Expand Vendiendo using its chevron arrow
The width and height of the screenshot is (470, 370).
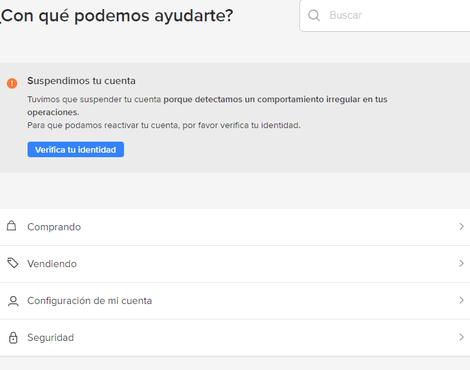pos(461,264)
